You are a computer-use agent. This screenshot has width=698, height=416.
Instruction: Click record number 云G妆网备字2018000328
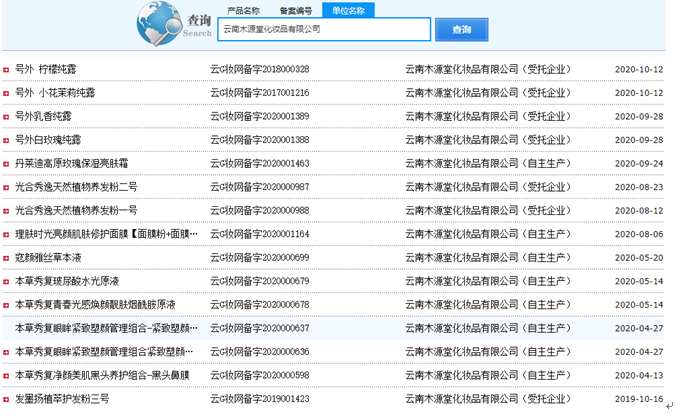coord(260,69)
